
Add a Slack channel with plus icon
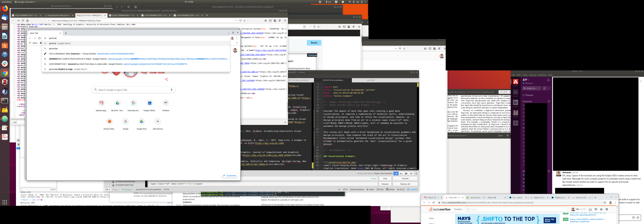(x=549, y=101)
